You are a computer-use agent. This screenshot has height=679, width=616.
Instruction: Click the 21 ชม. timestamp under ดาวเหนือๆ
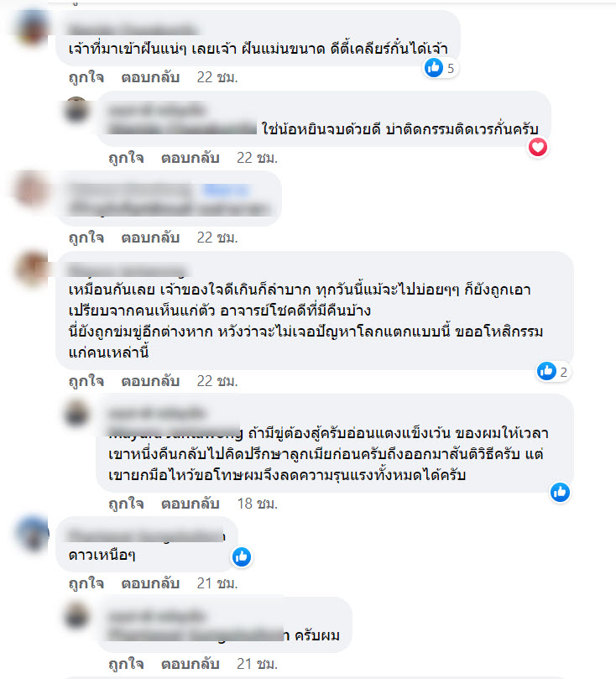(217, 583)
